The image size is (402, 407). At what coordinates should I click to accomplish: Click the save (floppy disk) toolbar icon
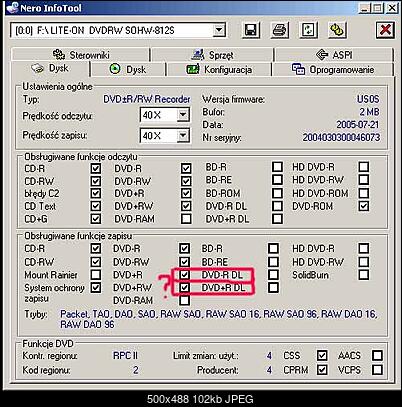pos(250,30)
